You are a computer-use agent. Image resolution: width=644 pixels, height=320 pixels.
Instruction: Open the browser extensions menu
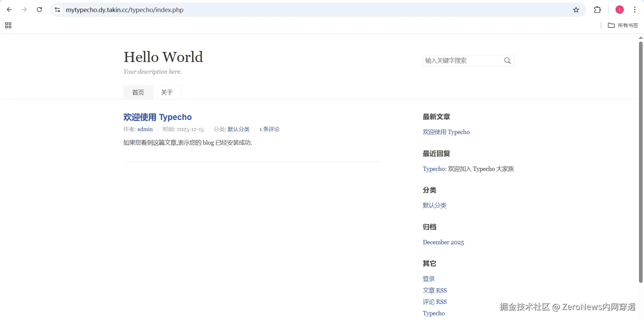point(597,10)
